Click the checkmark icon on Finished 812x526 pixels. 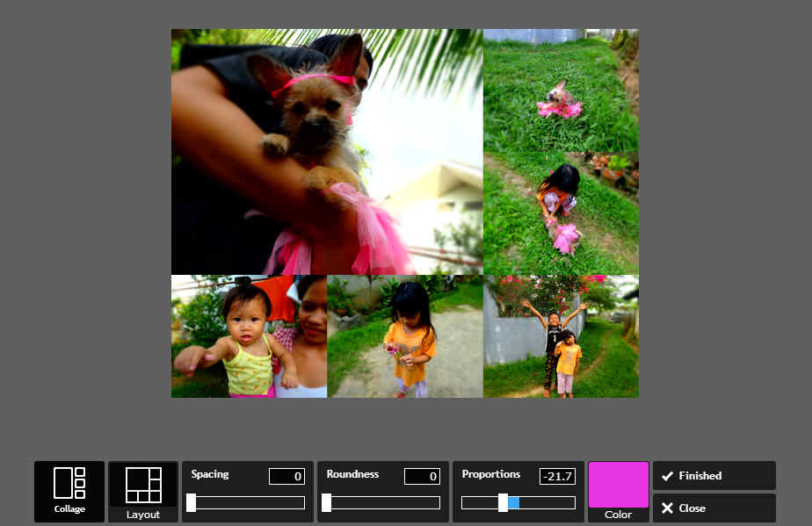668,476
